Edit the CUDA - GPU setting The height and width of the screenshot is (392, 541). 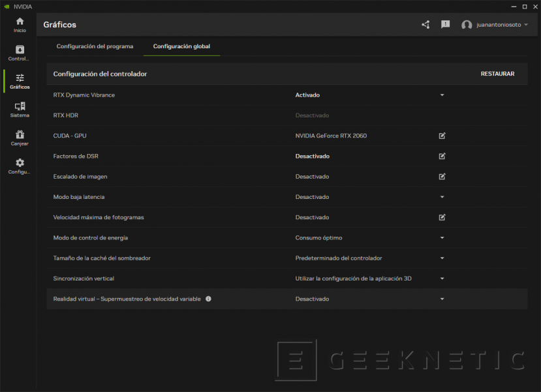click(x=442, y=136)
